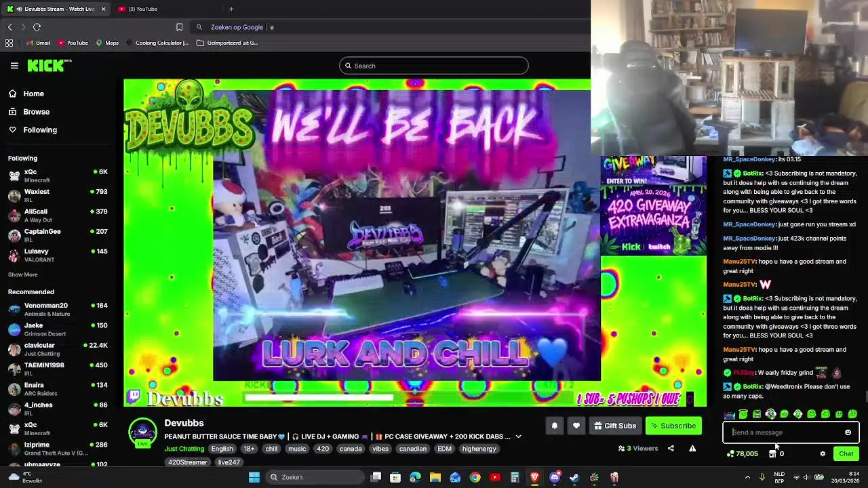Open the Devubbs channel avatar

click(142, 432)
